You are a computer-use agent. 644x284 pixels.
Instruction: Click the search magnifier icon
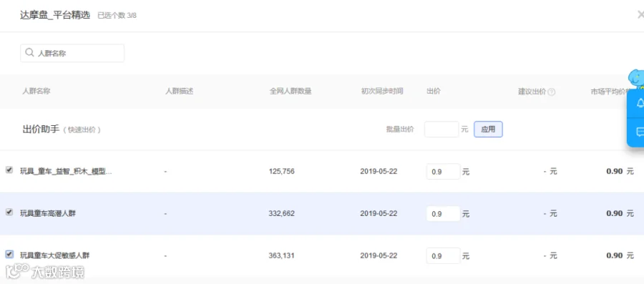click(29, 53)
